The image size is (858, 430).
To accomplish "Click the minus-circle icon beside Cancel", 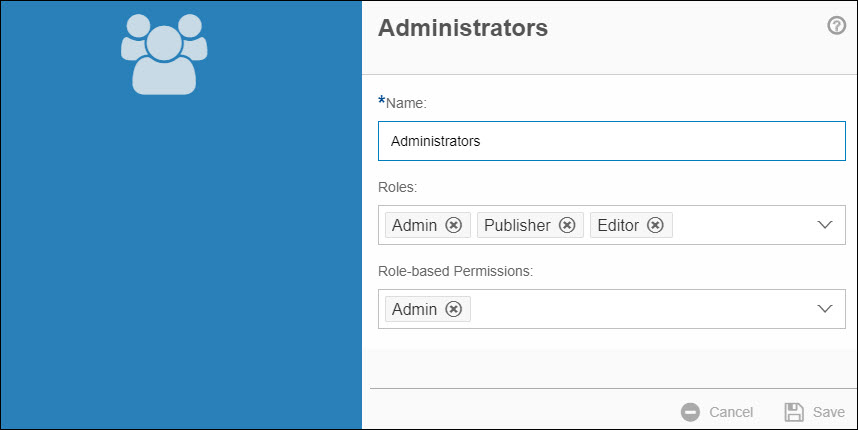I will point(690,412).
